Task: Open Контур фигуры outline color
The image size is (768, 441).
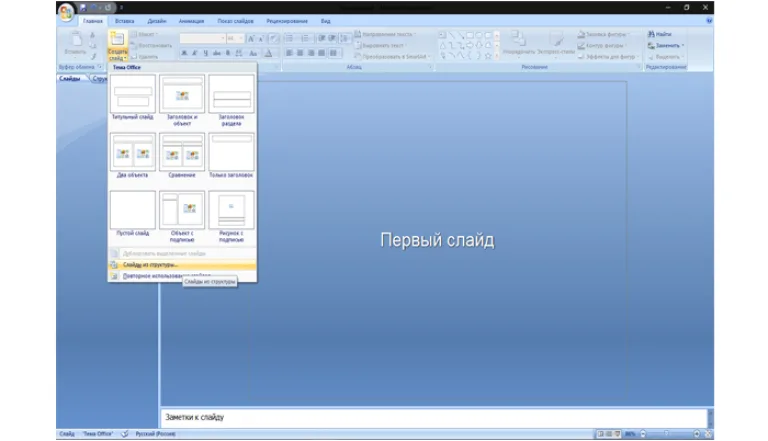Action: tap(602, 46)
